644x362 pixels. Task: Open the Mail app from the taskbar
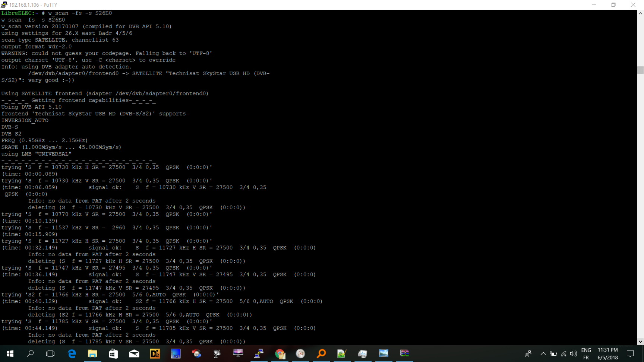[x=134, y=353]
